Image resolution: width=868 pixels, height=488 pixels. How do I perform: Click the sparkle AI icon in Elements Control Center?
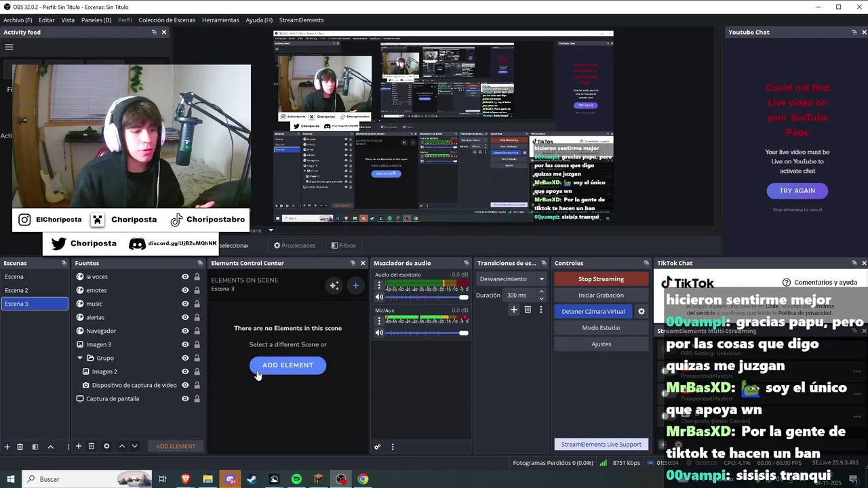334,285
